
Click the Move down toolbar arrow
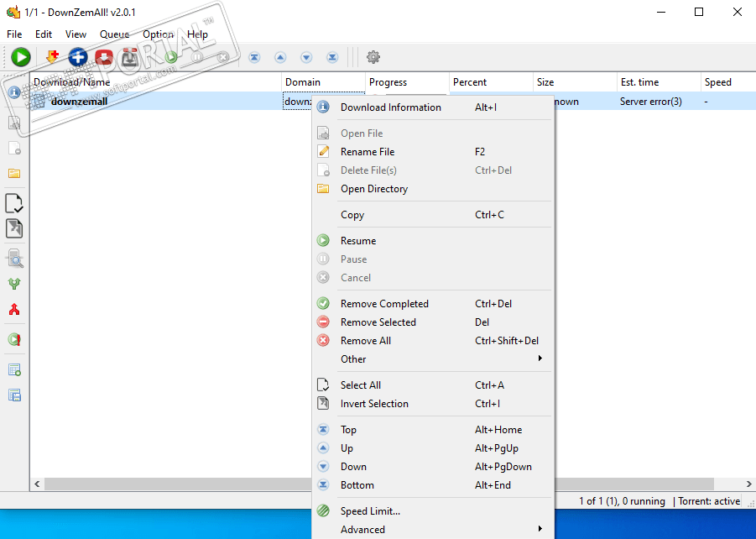(306, 57)
